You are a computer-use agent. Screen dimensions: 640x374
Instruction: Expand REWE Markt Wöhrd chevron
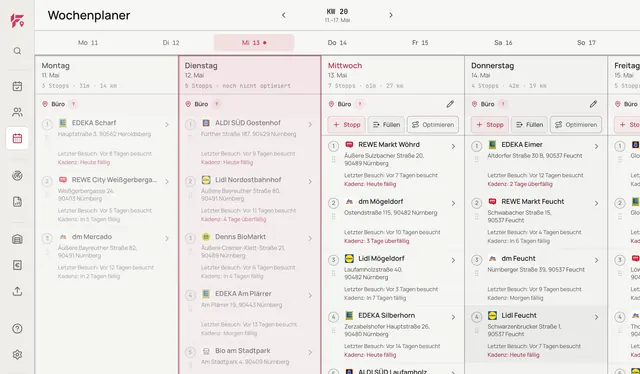453,146
